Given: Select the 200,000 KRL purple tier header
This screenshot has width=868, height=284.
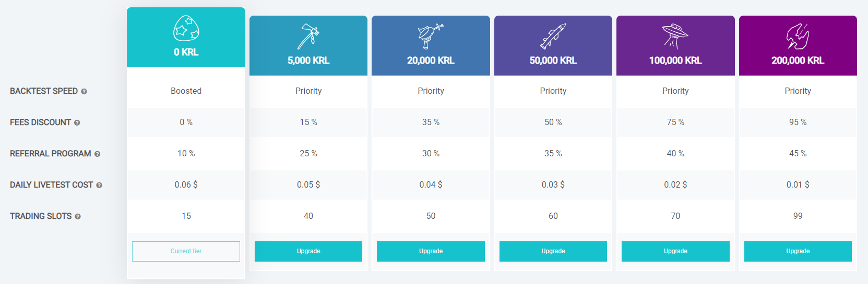Looking at the screenshot, I should pyautogui.click(x=798, y=45).
